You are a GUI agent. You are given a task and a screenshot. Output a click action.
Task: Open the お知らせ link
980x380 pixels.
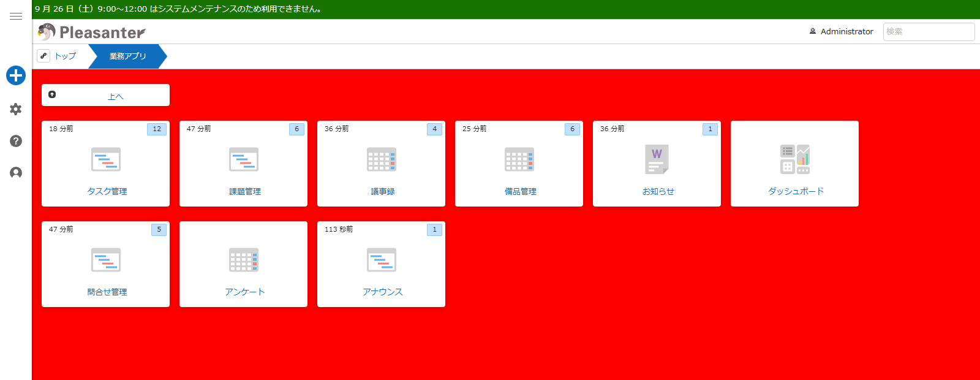[x=658, y=191]
